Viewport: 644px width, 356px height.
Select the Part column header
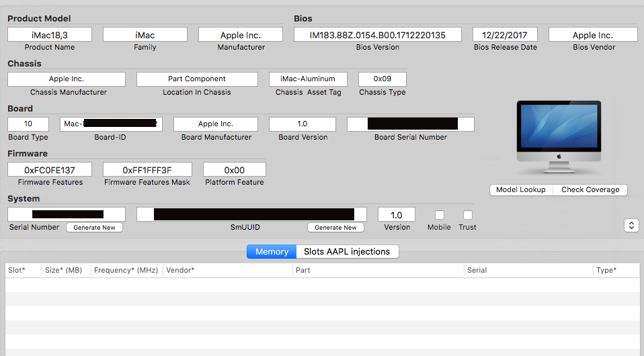[378, 270]
